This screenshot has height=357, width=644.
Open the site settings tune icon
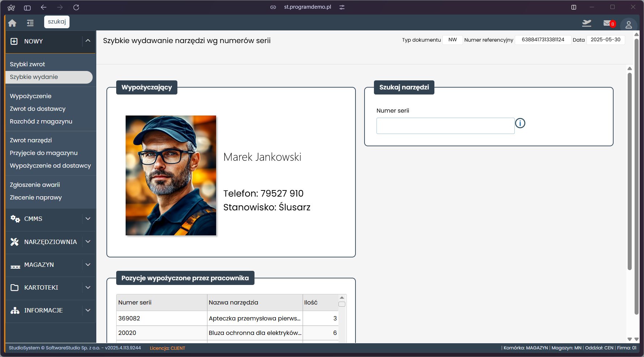(x=342, y=7)
